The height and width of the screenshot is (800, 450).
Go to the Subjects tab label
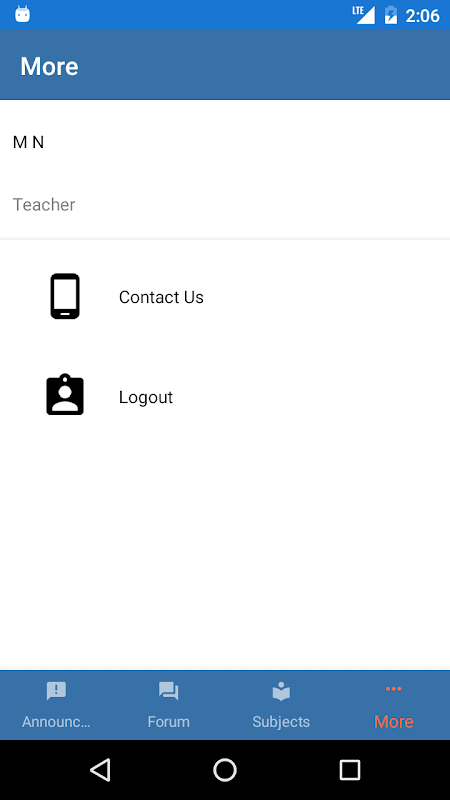tap(281, 722)
